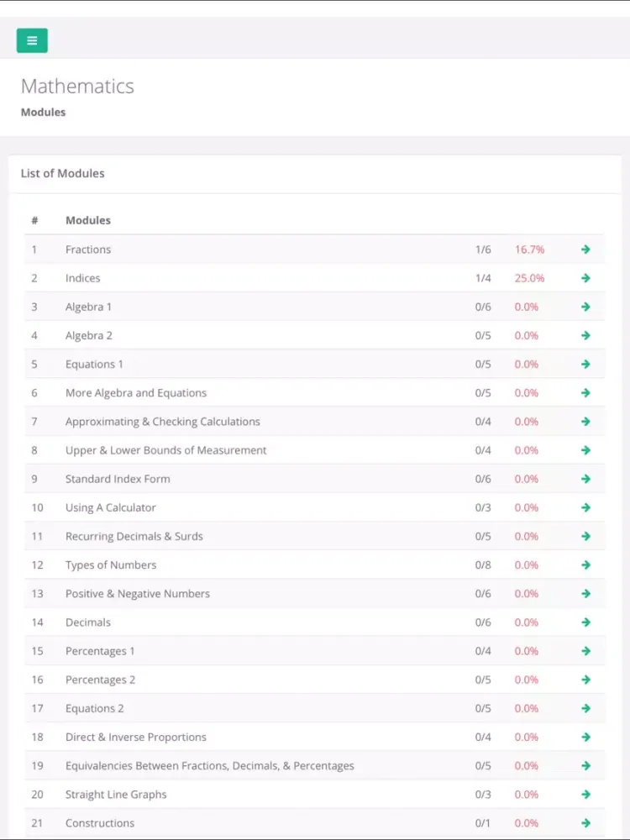Select Positive & Negative Numbers module
Screen dimensions: 630x840
138,594
